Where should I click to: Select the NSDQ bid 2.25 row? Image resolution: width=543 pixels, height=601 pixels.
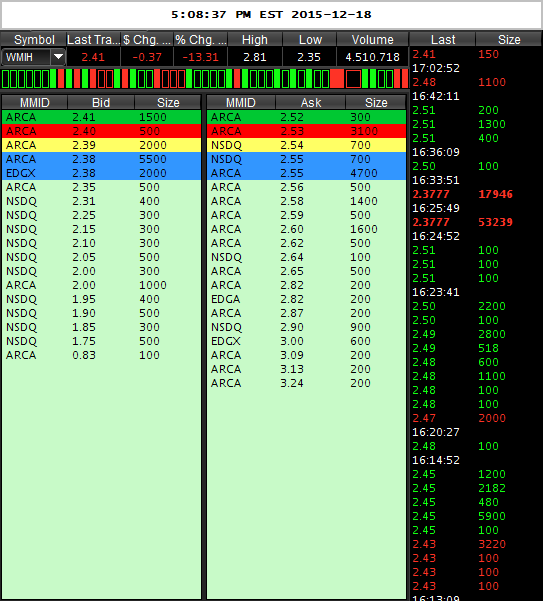click(x=101, y=215)
